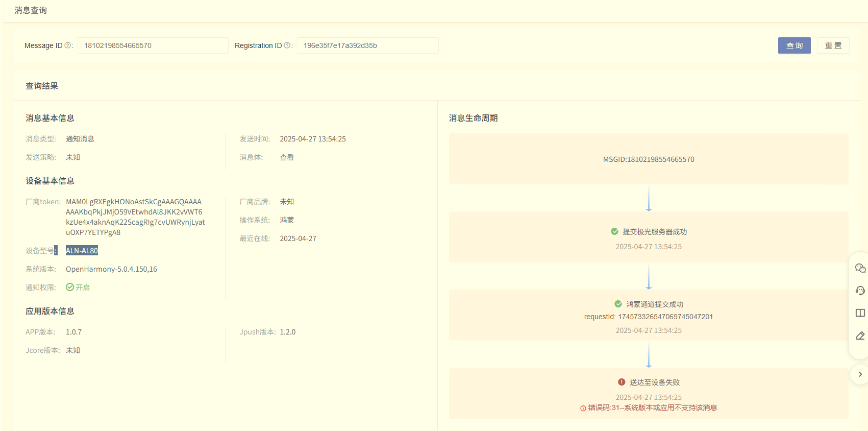This screenshot has height=431, width=868.
Task: Click the error code 31 message text
Action: point(652,408)
